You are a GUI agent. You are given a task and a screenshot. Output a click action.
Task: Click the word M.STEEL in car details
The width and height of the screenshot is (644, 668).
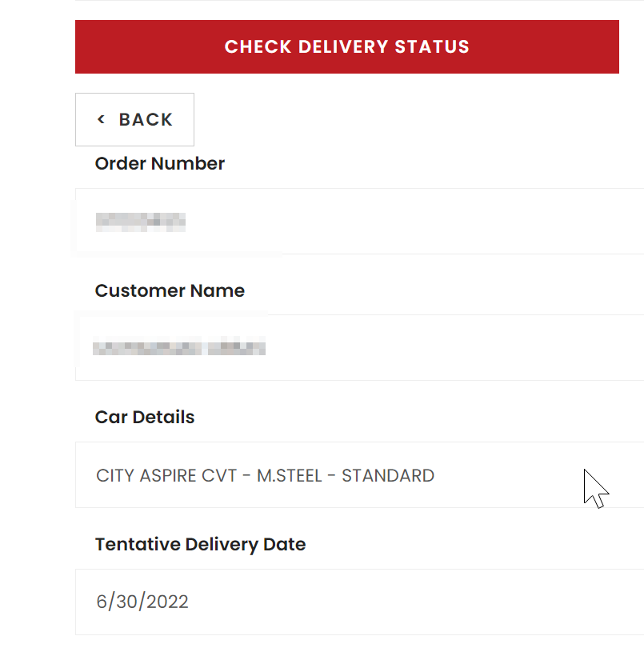290,476
